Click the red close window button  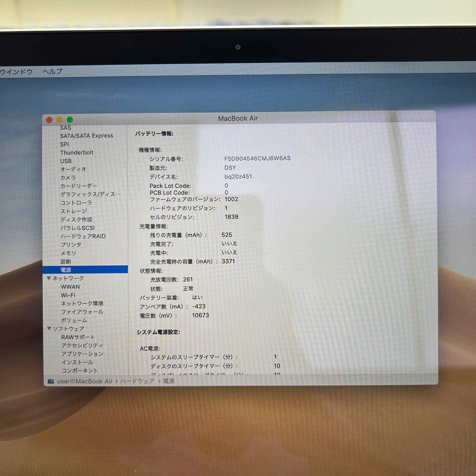pos(49,120)
